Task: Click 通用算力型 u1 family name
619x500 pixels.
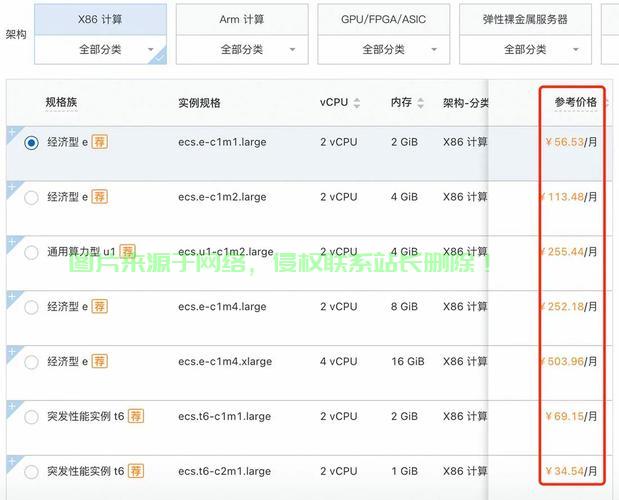Action: [x=81, y=252]
